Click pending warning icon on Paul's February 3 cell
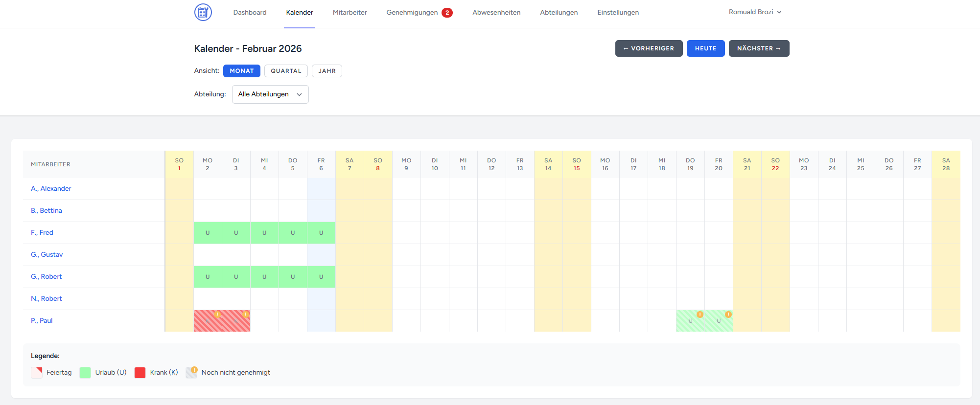 (246, 315)
